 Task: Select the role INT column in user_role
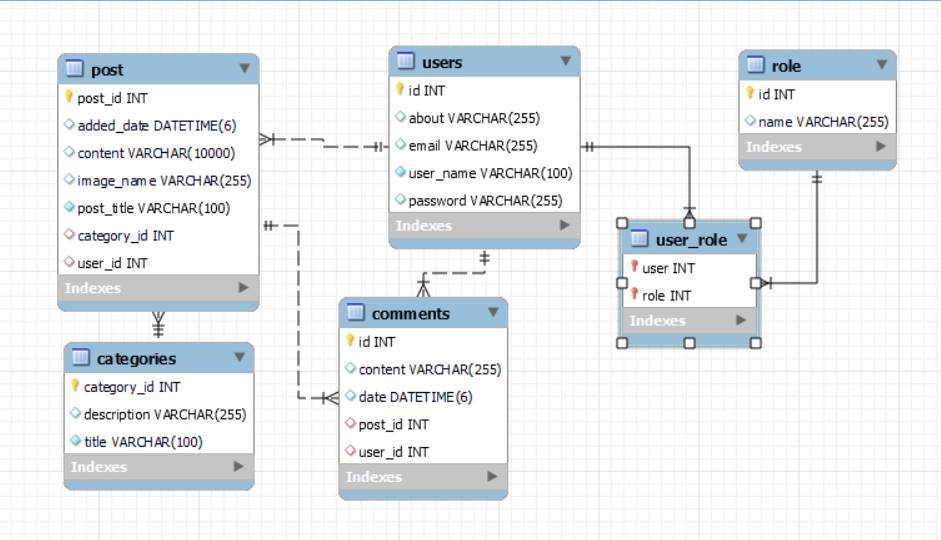(x=666, y=295)
